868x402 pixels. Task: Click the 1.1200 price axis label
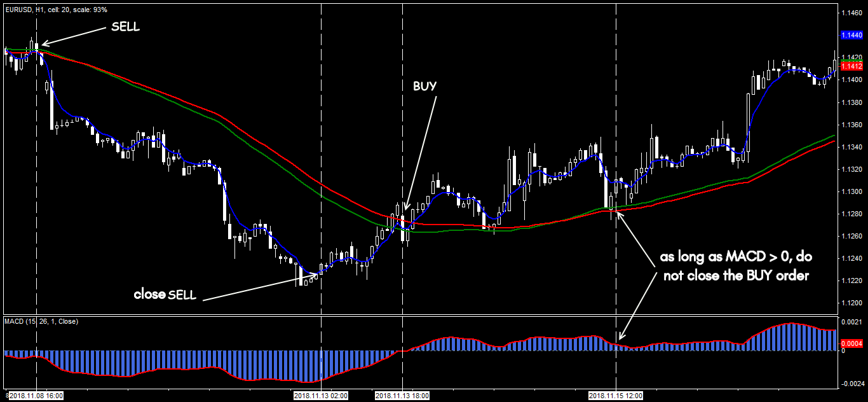point(852,303)
